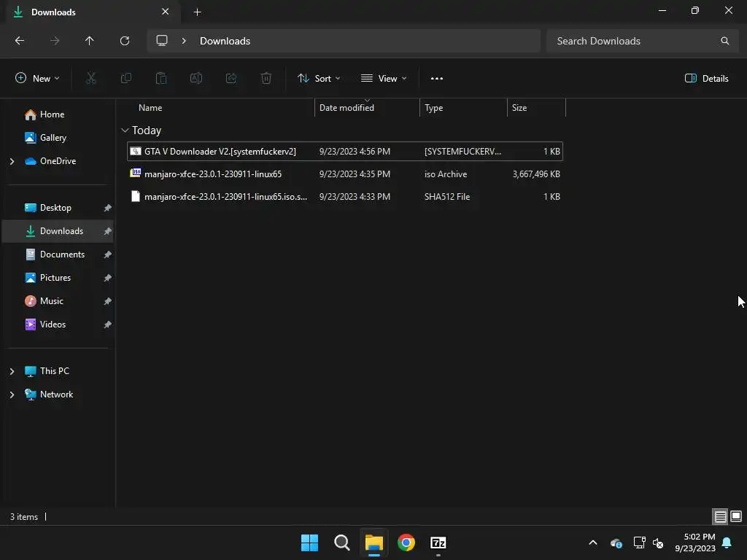This screenshot has height=560, width=747.
Task: Select Downloads in the sidebar
Action: click(58, 231)
